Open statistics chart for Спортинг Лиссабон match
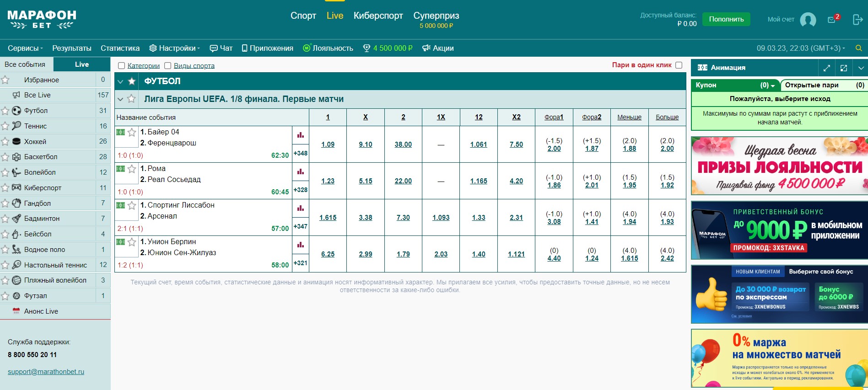 (x=301, y=208)
